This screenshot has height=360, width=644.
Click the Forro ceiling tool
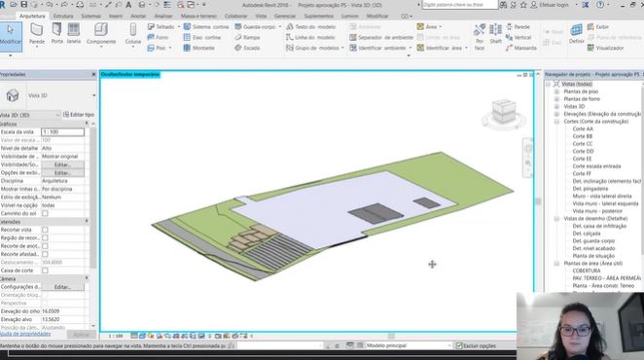click(159, 37)
